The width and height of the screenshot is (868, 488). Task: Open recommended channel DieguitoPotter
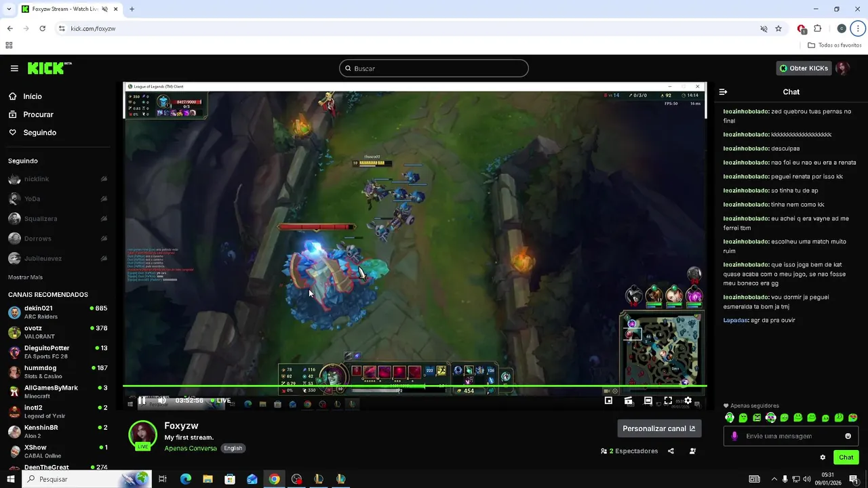coord(58,352)
